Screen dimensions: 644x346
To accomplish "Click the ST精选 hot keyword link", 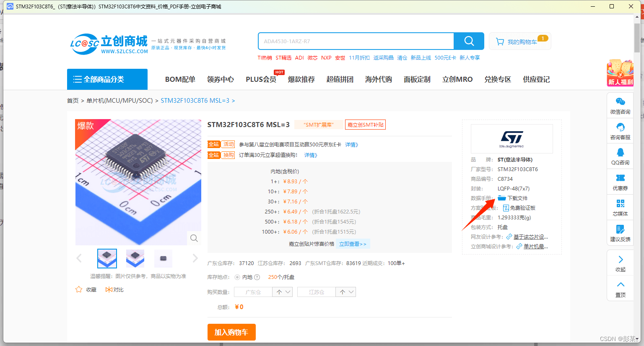I will pos(283,58).
